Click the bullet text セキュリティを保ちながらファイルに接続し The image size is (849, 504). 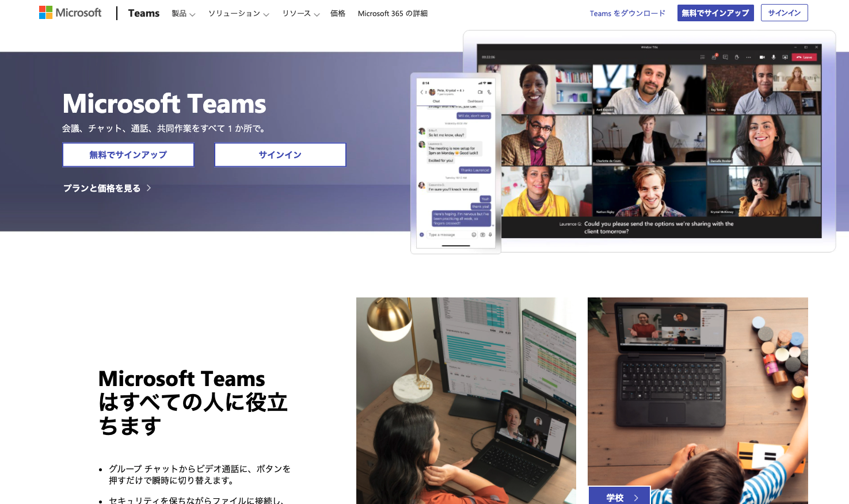196,500
